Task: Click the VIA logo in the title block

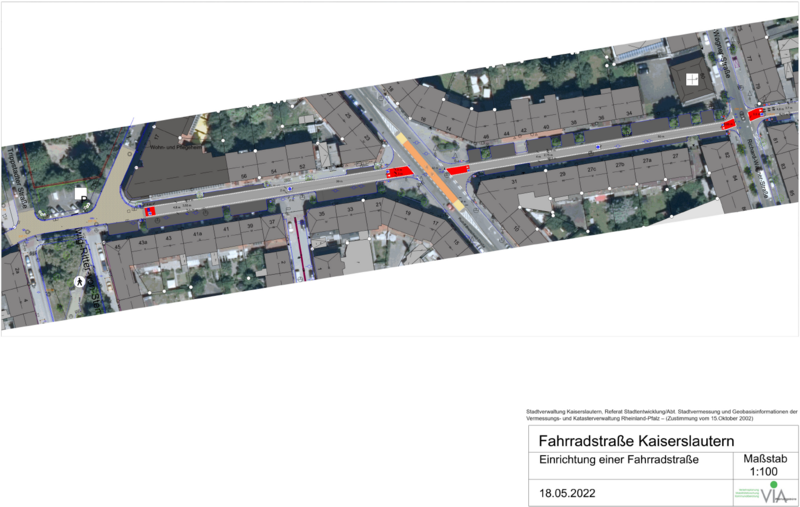Action: pos(773,493)
